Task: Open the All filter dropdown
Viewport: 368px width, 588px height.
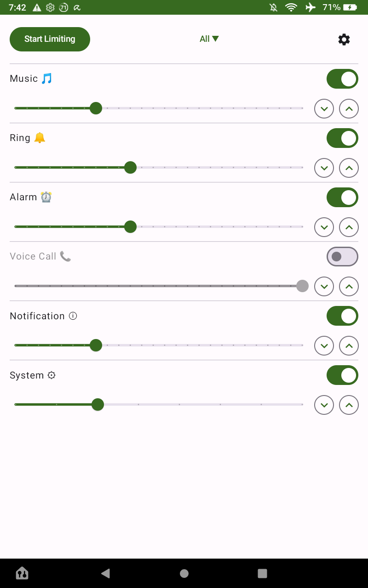Action: (x=209, y=39)
